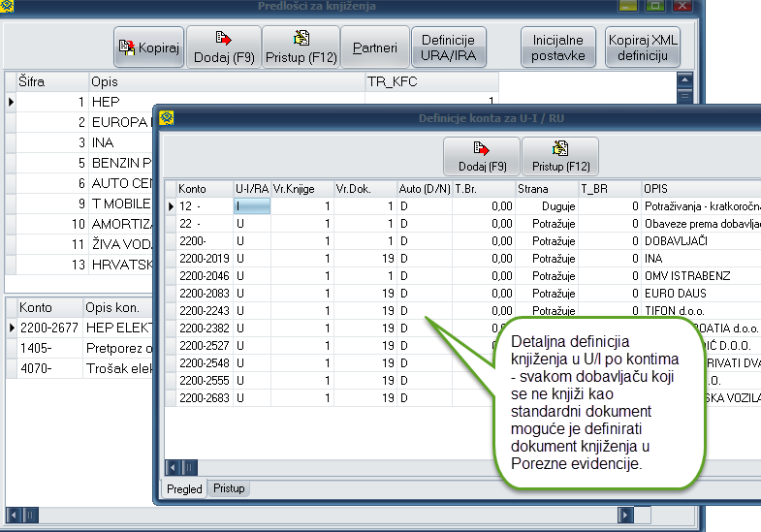
Task: Click Pristup (F12) in Definicije konta dialog
Action: (560, 156)
